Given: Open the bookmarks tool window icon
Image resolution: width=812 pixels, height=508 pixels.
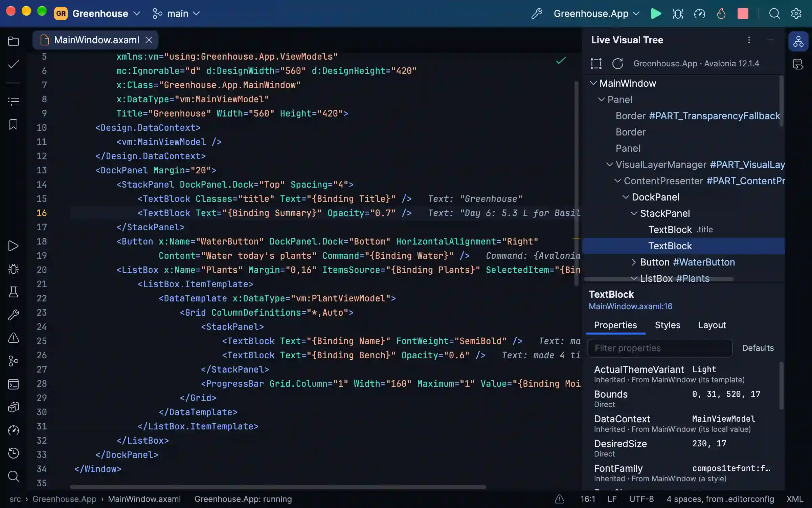Looking at the screenshot, I should point(14,124).
